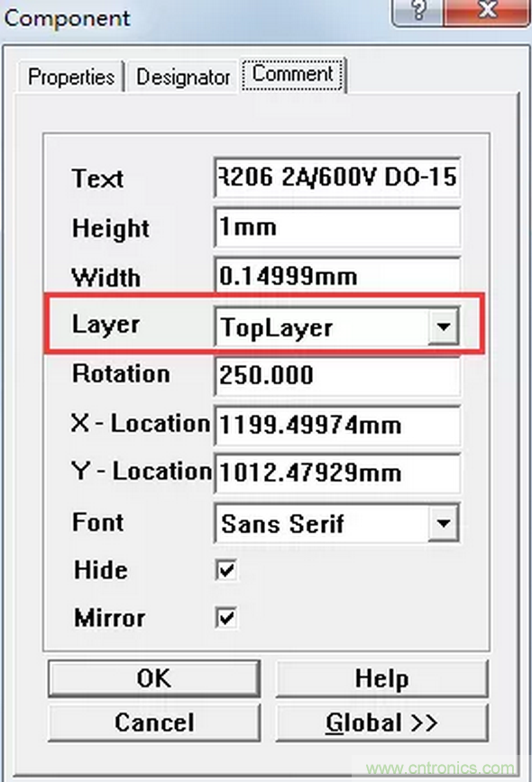Close the Component dialog with X
Viewport: 532px width, 782px height.
coord(486,11)
